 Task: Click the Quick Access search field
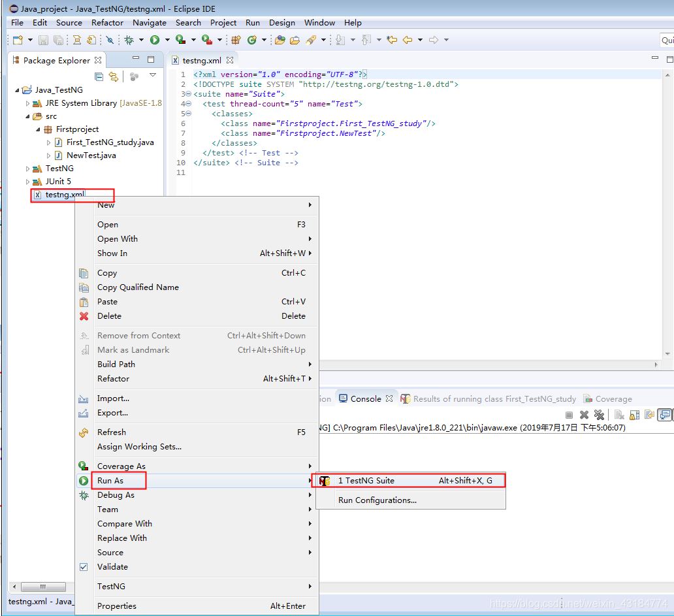(x=667, y=40)
